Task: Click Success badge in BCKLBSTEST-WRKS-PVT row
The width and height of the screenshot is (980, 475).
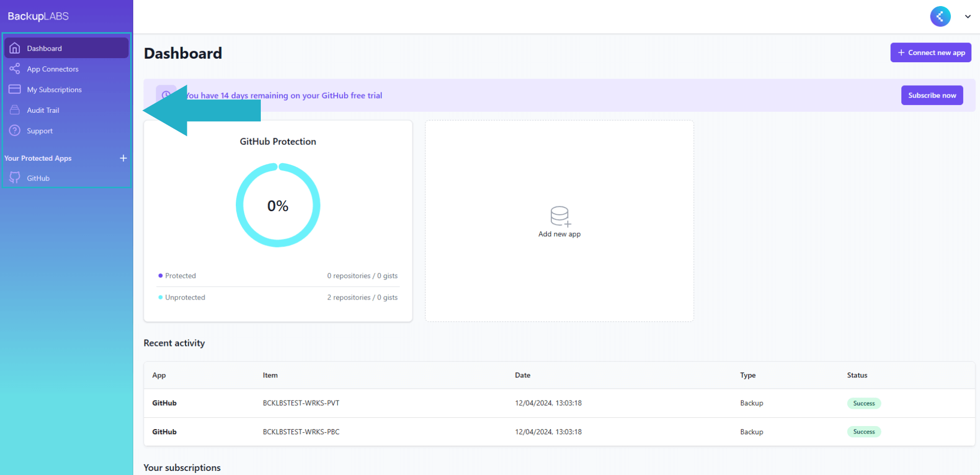Action: [864, 403]
